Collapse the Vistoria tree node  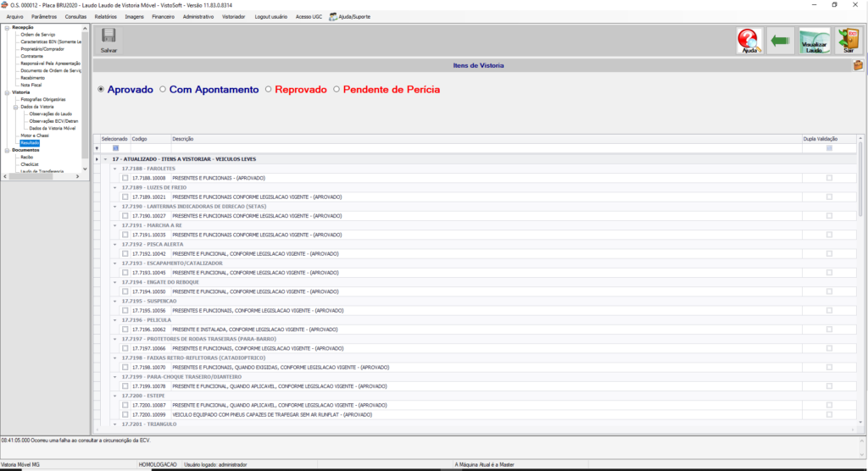tap(7, 91)
